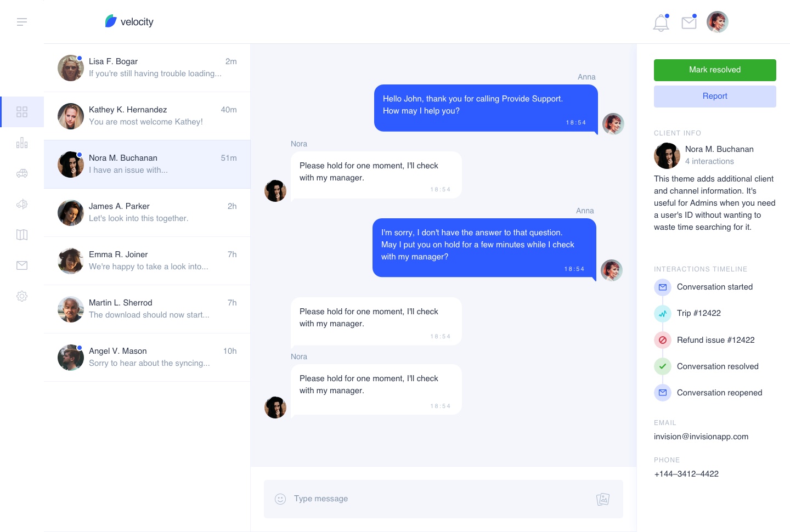Click the attach image icon
This screenshot has width=790, height=532.
(x=603, y=499)
